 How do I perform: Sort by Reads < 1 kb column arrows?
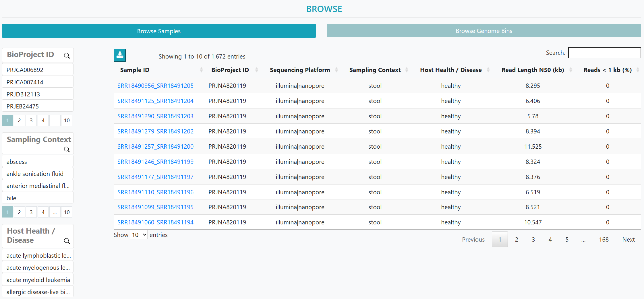pyautogui.click(x=638, y=70)
